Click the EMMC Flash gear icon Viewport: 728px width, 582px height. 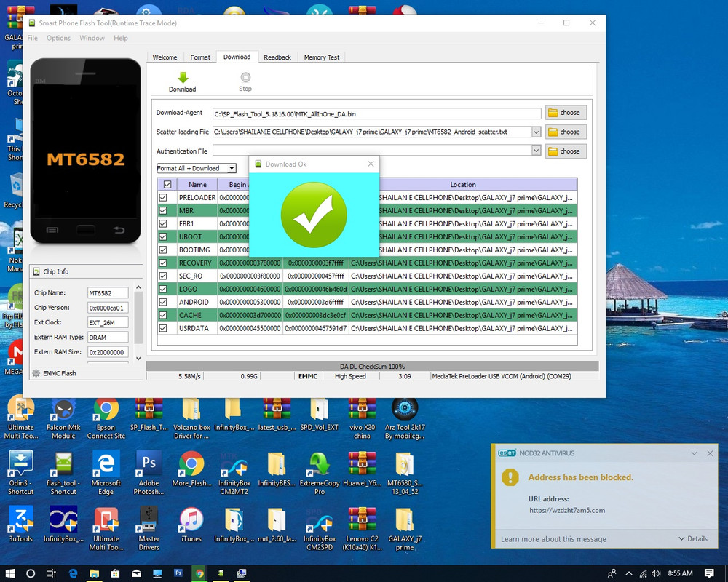36,372
